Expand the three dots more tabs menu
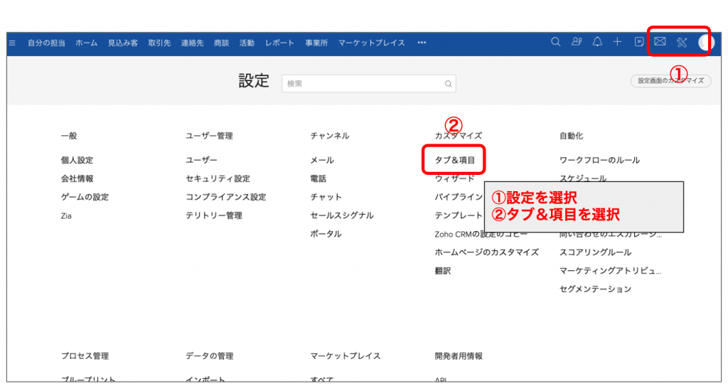728x386 pixels. (422, 43)
